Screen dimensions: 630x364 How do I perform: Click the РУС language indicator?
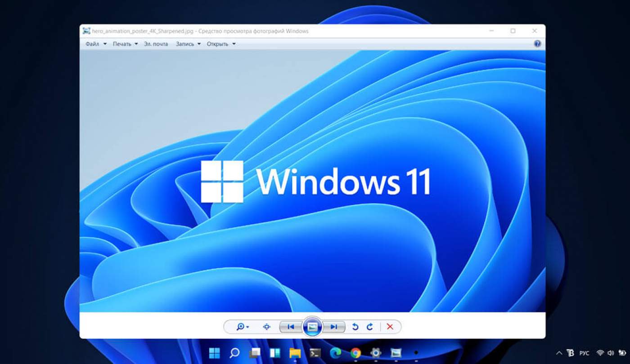[584, 353]
